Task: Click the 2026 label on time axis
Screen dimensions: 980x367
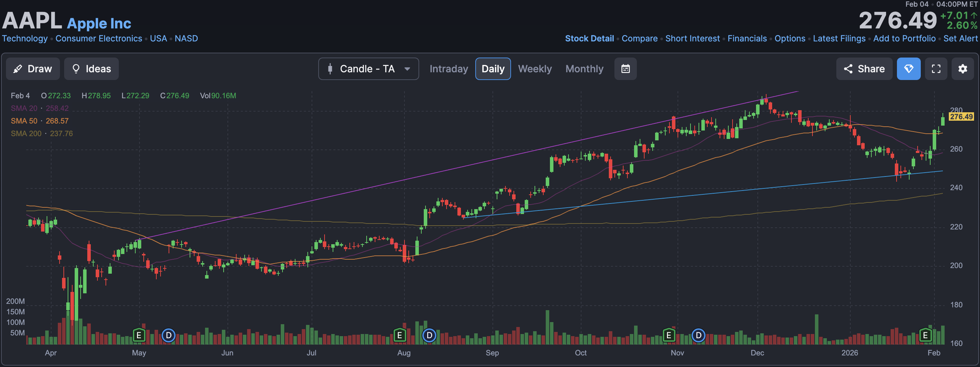Action: [850, 353]
